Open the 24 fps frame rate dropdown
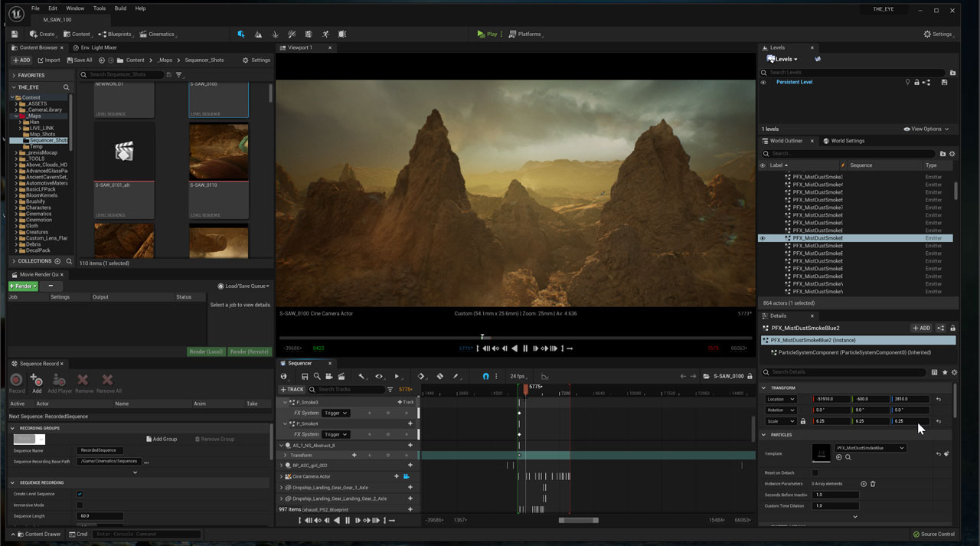This screenshot has height=546, width=980. coord(519,376)
